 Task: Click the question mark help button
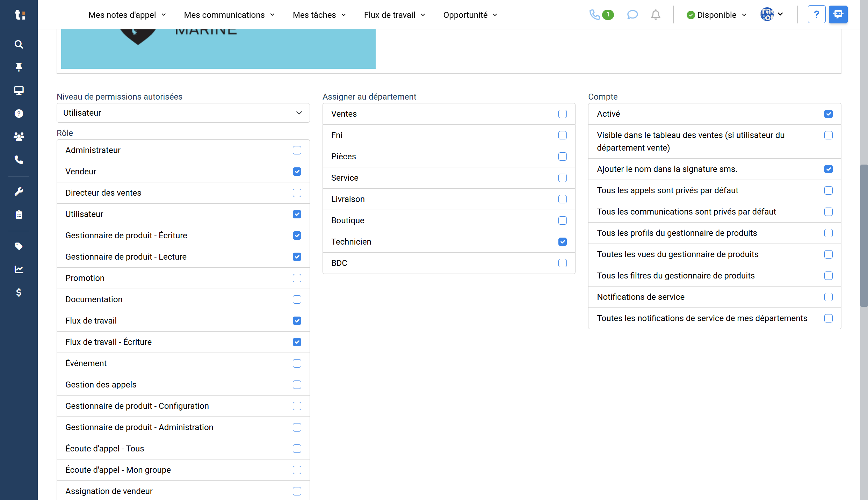(x=816, y=15)
